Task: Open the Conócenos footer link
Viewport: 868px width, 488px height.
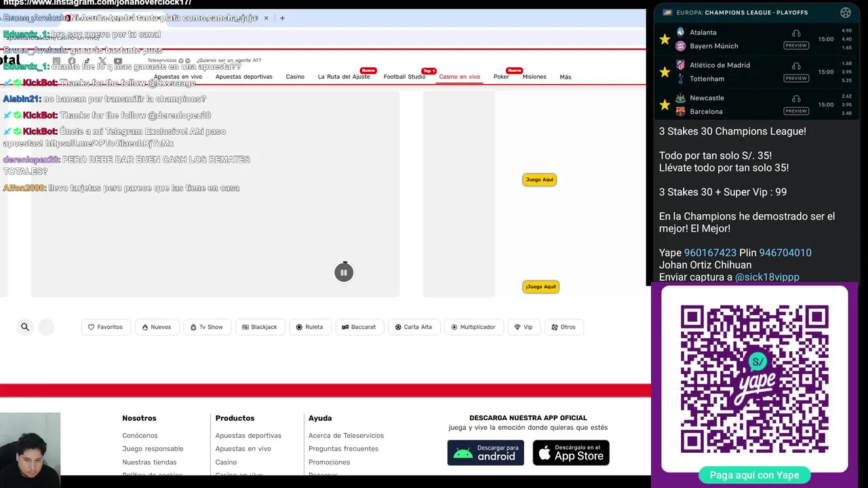Action: point(140,435)
